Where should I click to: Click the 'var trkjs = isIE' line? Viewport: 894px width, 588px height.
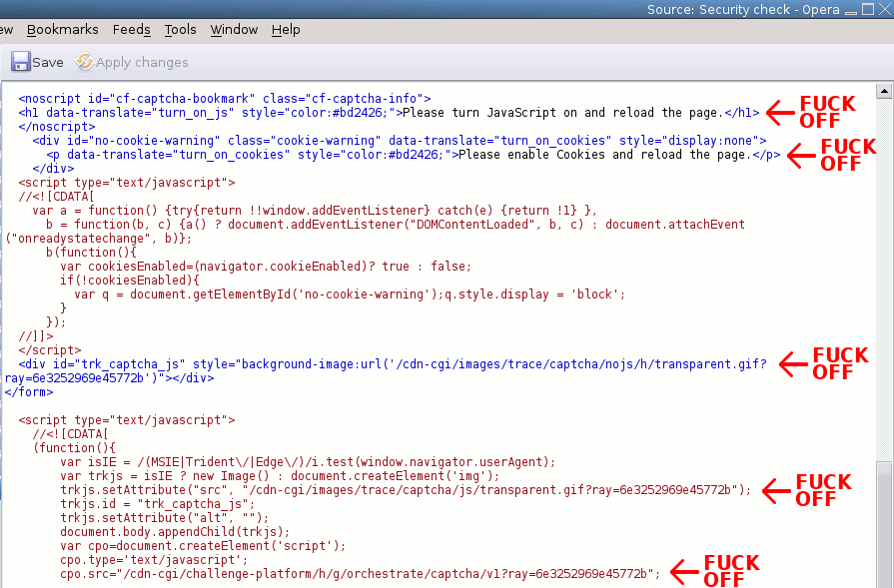(280, 476)
